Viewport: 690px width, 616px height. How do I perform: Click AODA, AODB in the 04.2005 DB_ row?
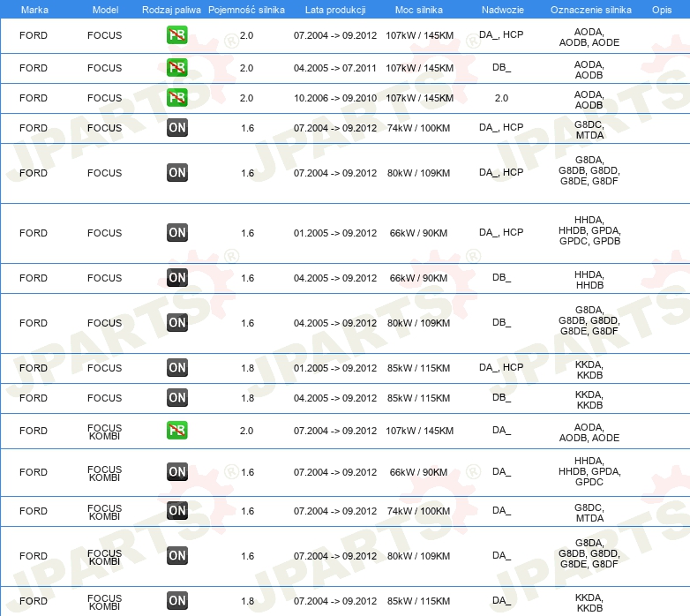589,70
